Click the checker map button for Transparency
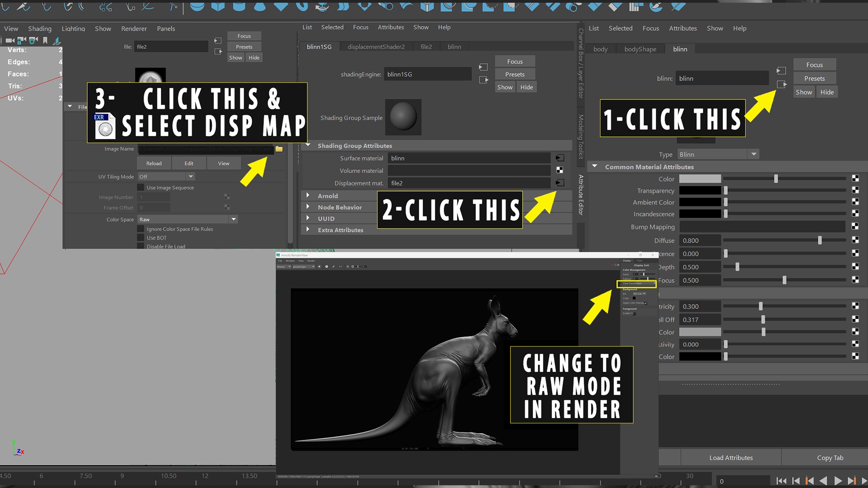The width and height of the screenshot is (868, 488). pyautogui.click(x=855, y=190)
